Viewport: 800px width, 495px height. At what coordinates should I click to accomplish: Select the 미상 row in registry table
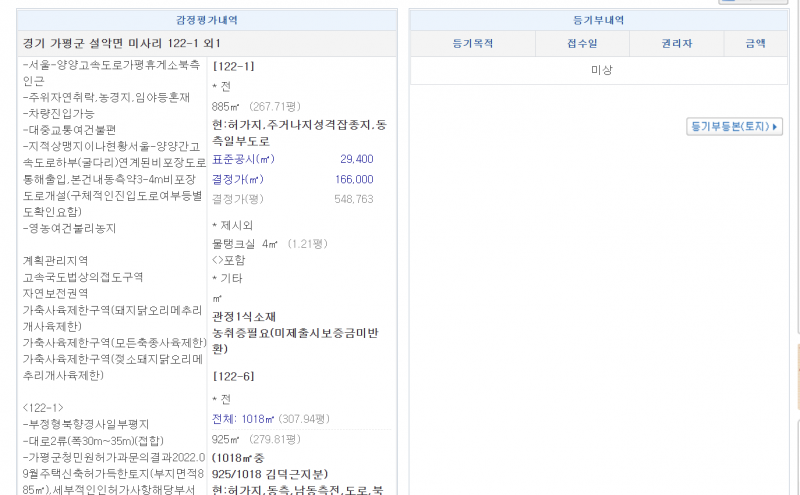601,70
